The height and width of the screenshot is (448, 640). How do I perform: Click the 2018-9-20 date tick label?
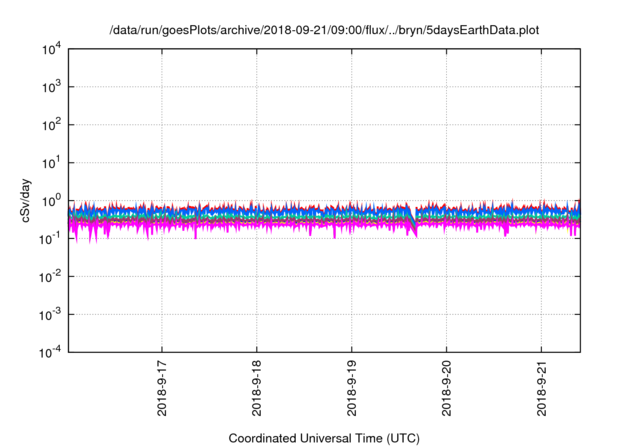click(447, 388)
